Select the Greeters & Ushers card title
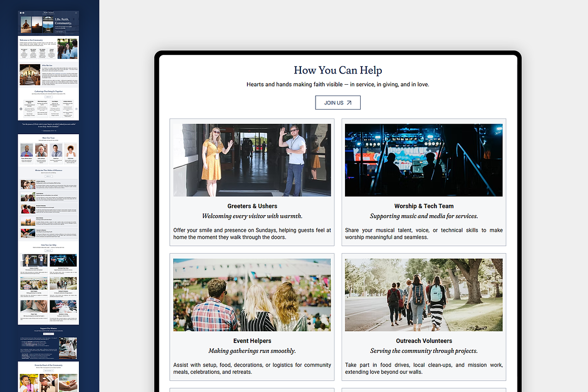Image resolution: width=588 pixels, height=392 pixels. pyautogui.click(x=252, y=206)
